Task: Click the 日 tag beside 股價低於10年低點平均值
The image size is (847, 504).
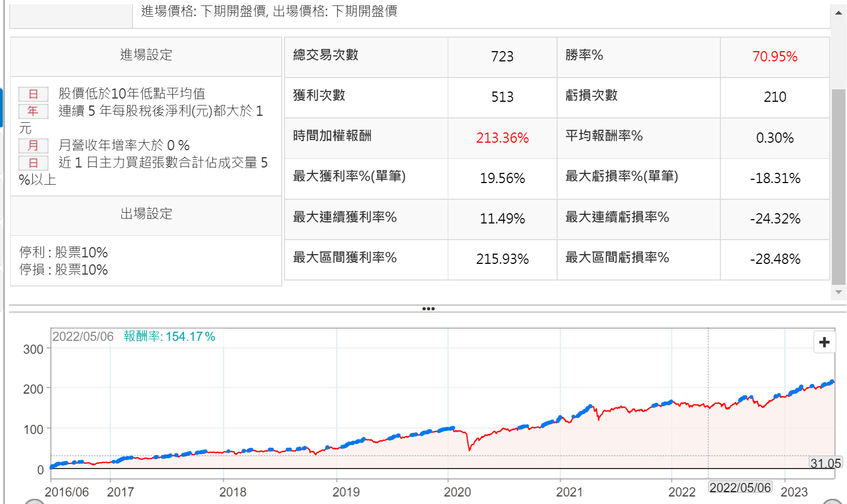Action: (x=33, y=94)
